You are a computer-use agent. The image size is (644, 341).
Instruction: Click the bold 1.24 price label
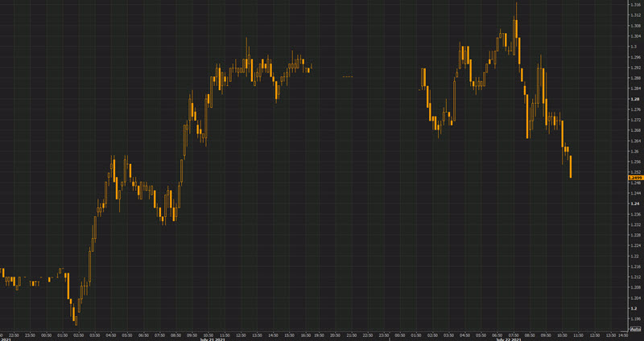634,203
